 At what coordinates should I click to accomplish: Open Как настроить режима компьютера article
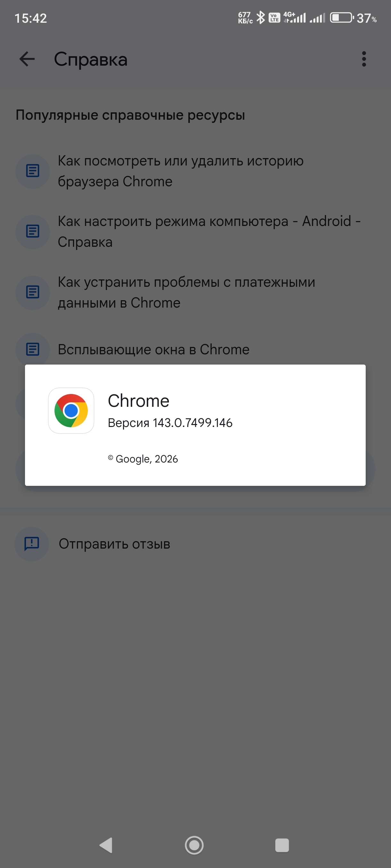coord(209,232)
